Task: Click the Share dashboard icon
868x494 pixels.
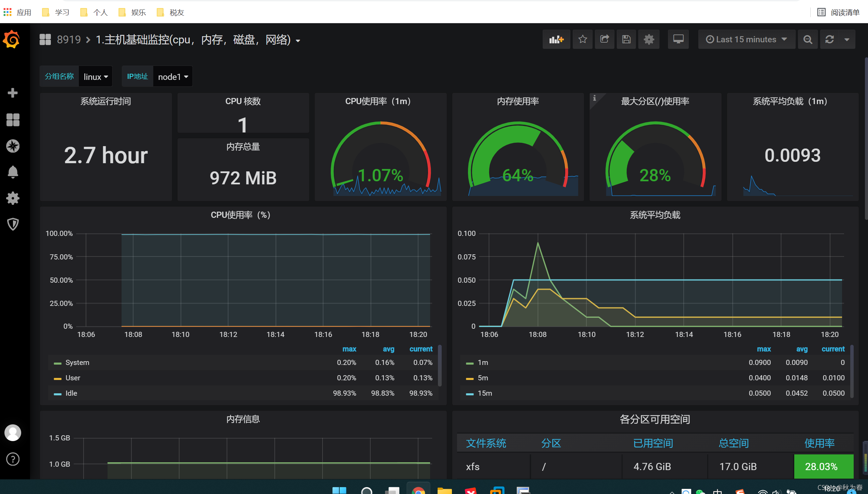Action: point(604,40)
